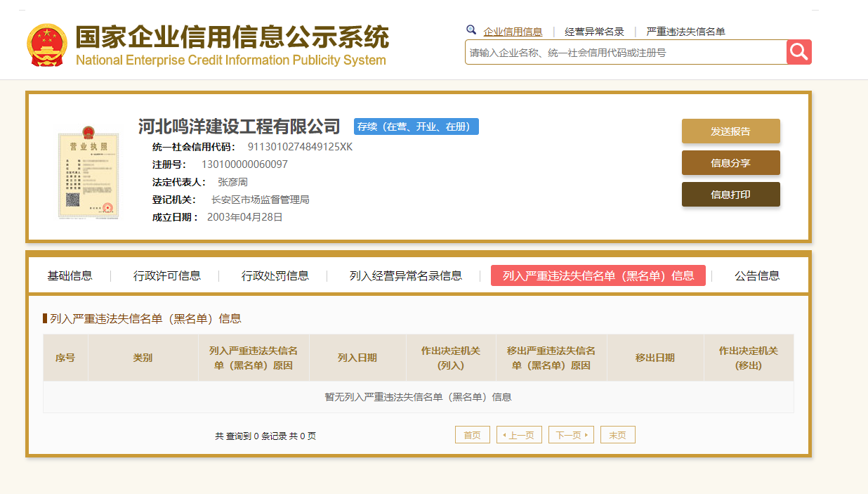This screenshot has height=494, width=868.
Task: Click the 发送报告 button
Action: click(x=731, y=131)
